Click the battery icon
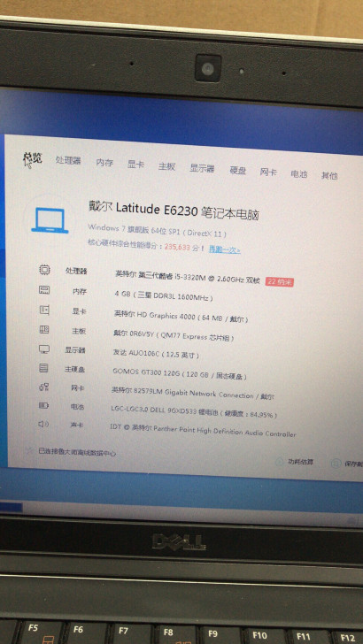The image size is (363, 644). pos(43,405)
